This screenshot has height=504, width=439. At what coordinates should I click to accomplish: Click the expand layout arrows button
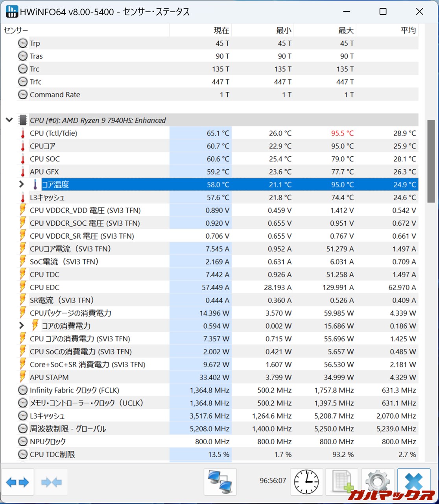(x=18, y=482)
